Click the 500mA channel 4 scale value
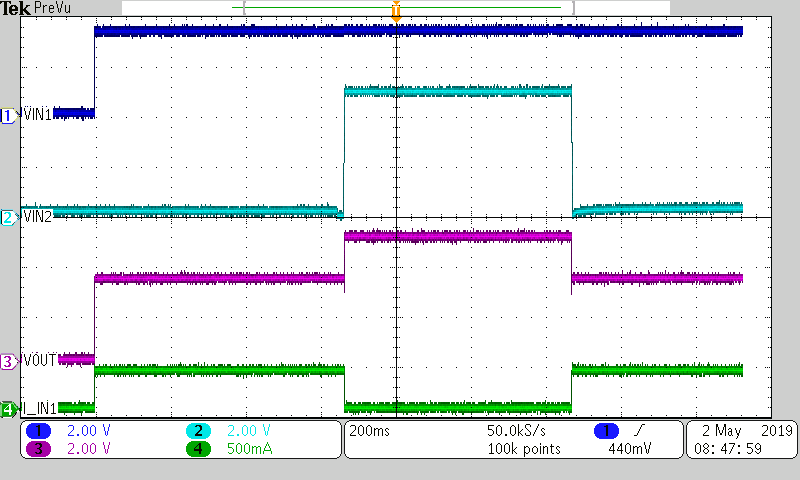Viewport: 800px width, 480px height. (x=251, y=448)
